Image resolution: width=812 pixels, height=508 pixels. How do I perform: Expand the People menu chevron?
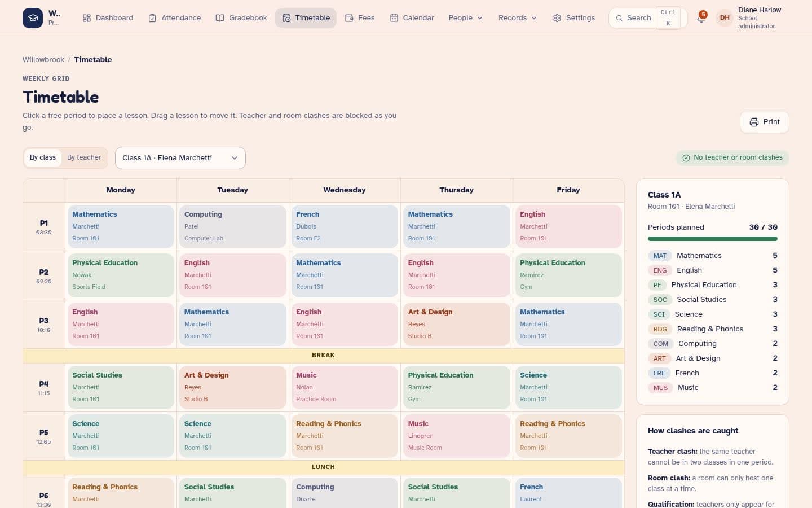(480, 18)
